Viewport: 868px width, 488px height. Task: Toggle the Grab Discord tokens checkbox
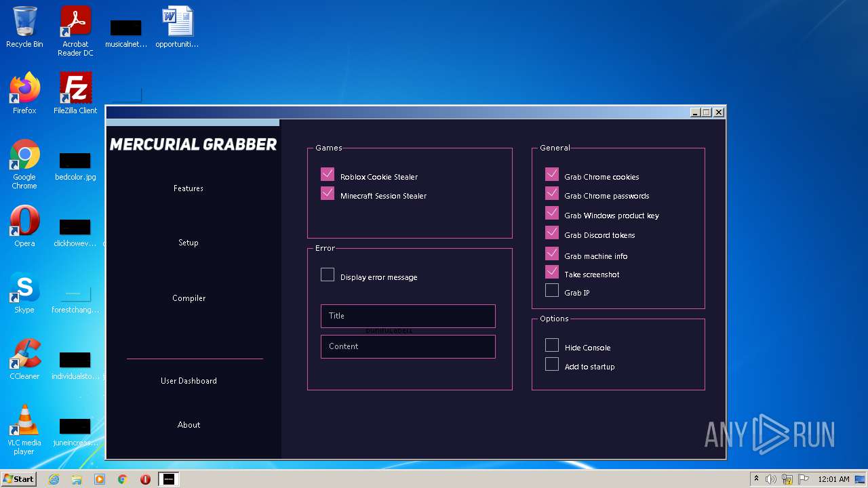tap(552, 232)
